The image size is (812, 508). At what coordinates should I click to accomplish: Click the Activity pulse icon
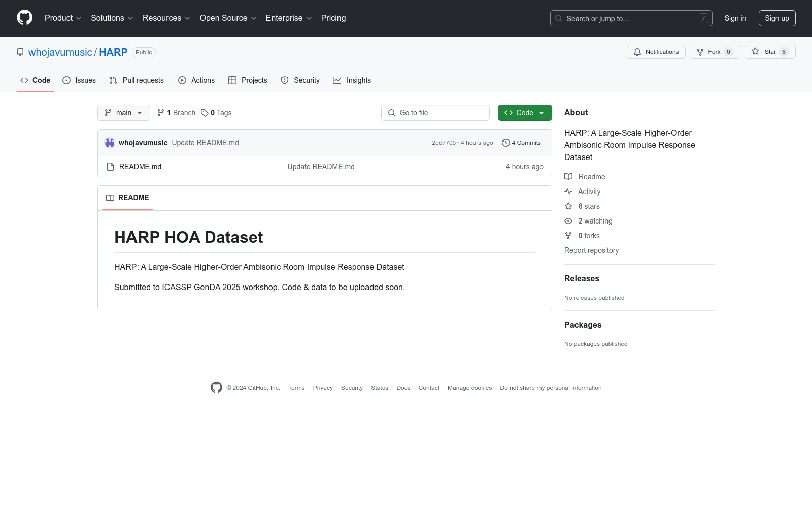568,192
